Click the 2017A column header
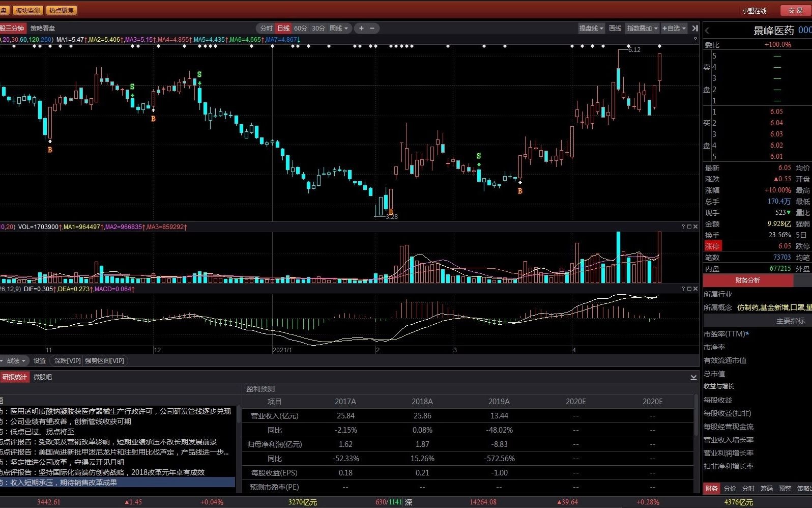Screen dimensions: 812x508 [x=345, y=402]
